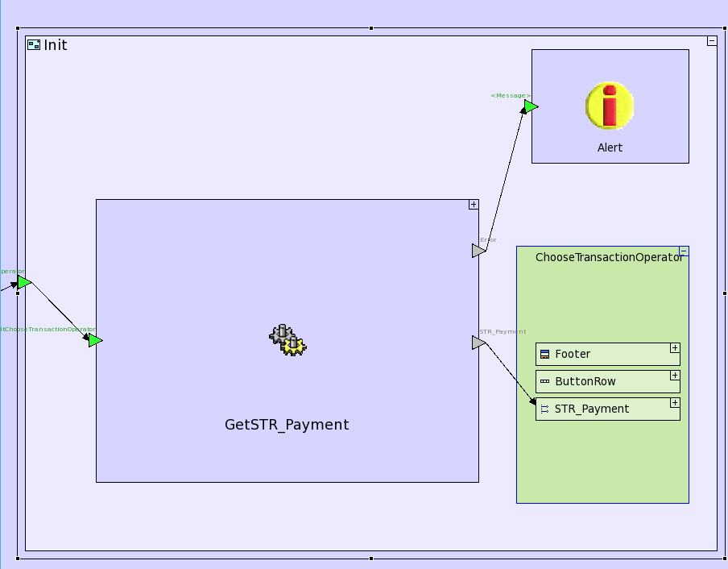Select the gears icon in GetSTR_Payment
Screen dimensions: 728x569
(x=287, y=340)
